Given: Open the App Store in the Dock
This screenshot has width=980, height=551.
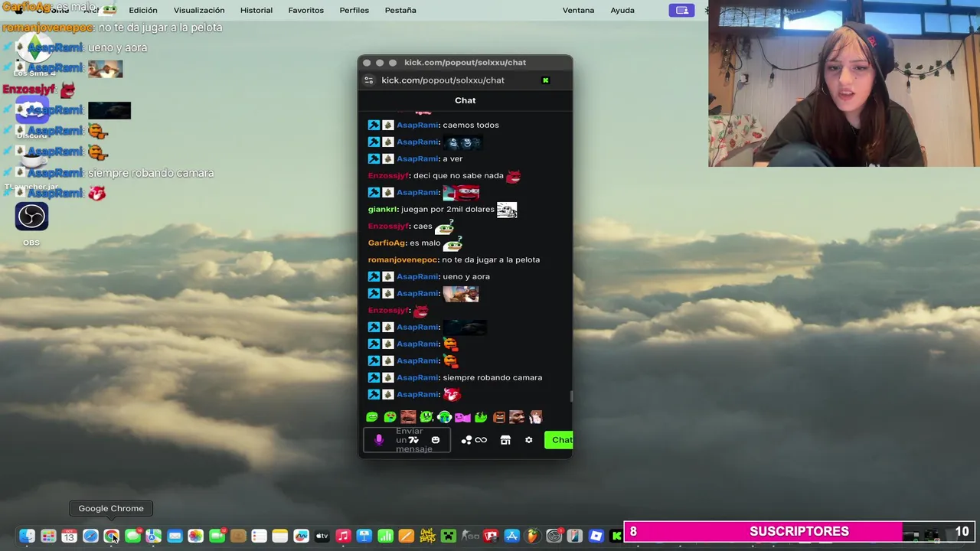Looking at the screenshot, I should (511, 536).
